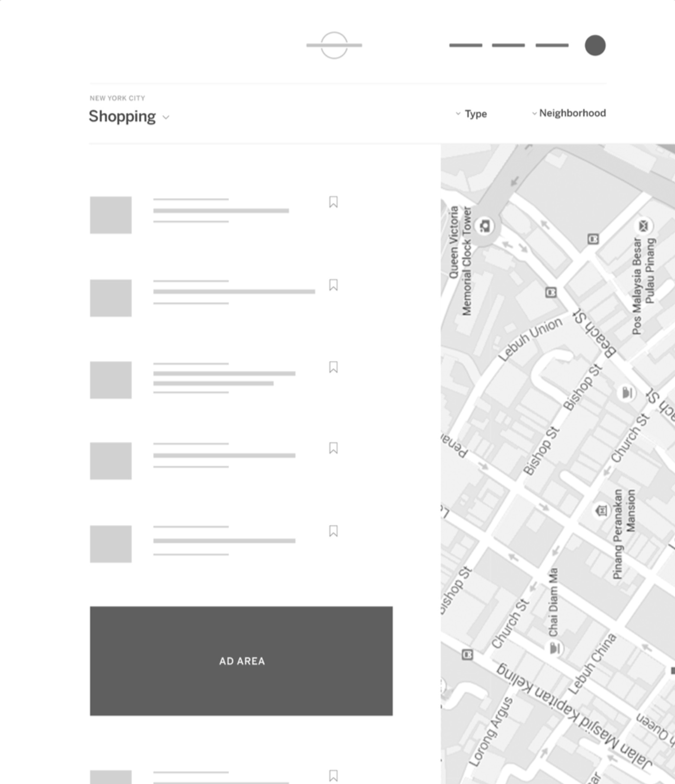Viewport: 675px width, 784px height.
Task: Click the shop marker below Chai Diam Ma
Action: [555, 648]
